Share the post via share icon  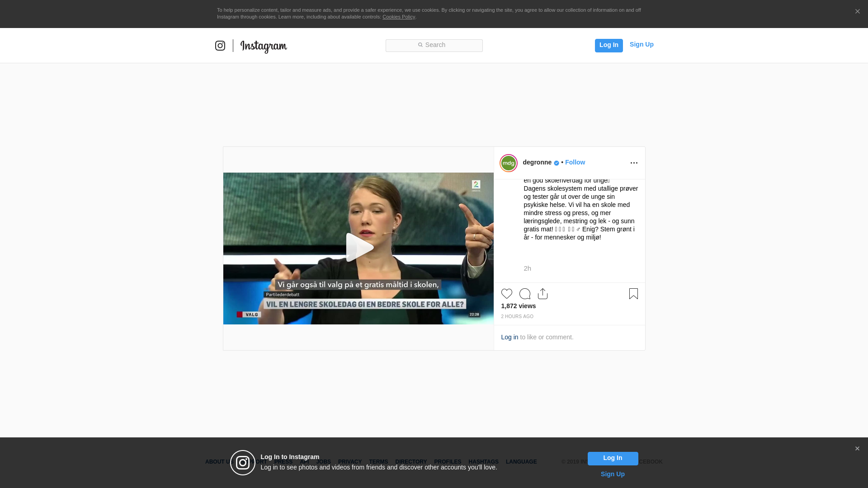pyautogui.click(x=542, y=294)
